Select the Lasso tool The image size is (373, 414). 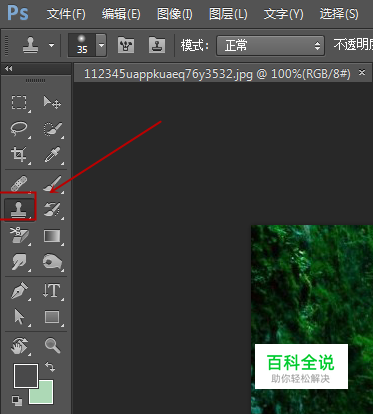[x=19, y=128]
